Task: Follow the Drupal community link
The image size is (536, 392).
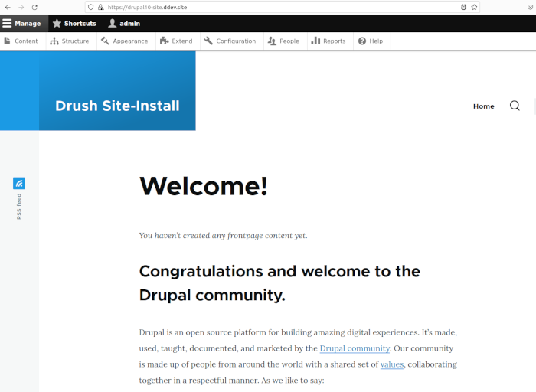Action: click(x=355, y=348)
